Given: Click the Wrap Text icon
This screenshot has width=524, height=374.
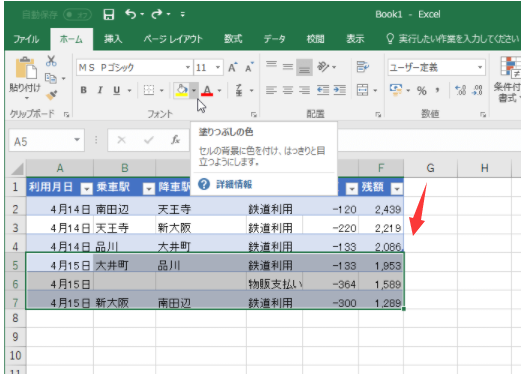Looking at the screenshot, I should [363, 67].
